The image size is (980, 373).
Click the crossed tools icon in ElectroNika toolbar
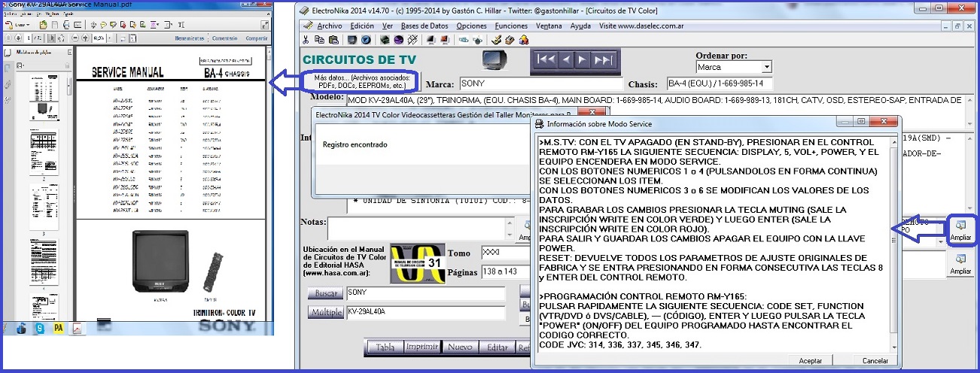click(x=412, y=39)
